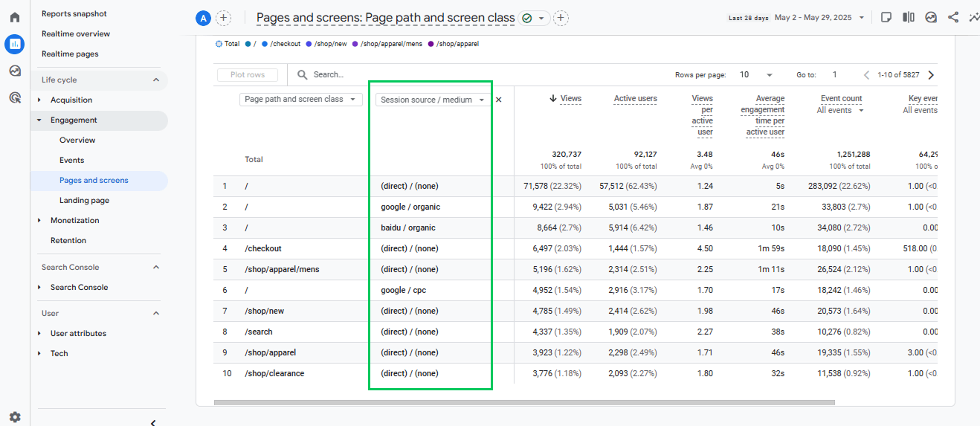This screenshot has height=426, width=980.
Task: Open the Advertising icon in the left rail
Action: [15, 97]
